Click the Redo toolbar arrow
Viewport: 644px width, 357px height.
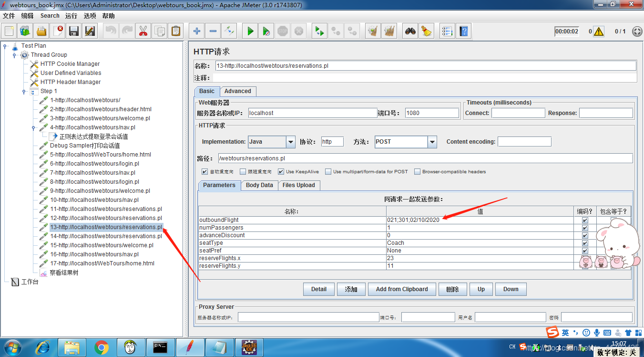tap(127, 31)
